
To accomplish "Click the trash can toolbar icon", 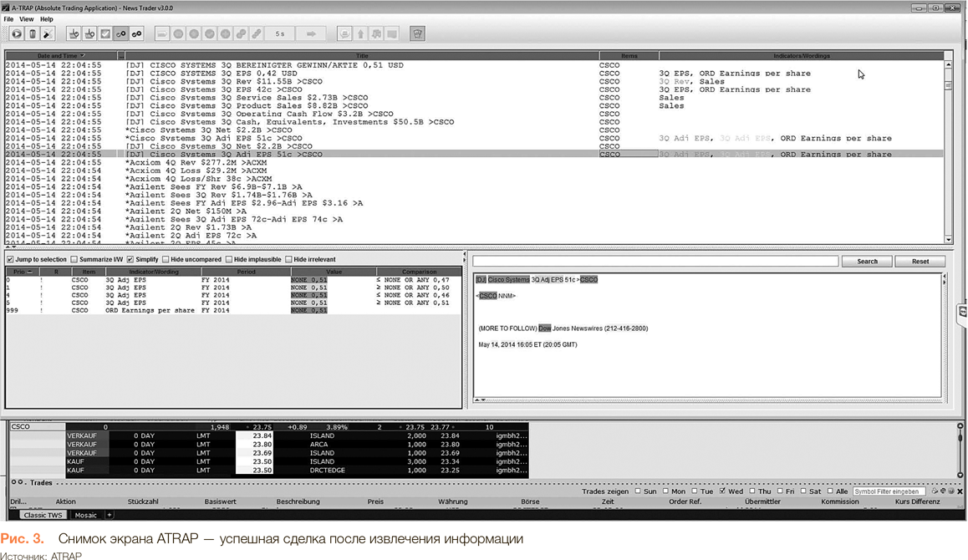I will [x=33, y=34].
